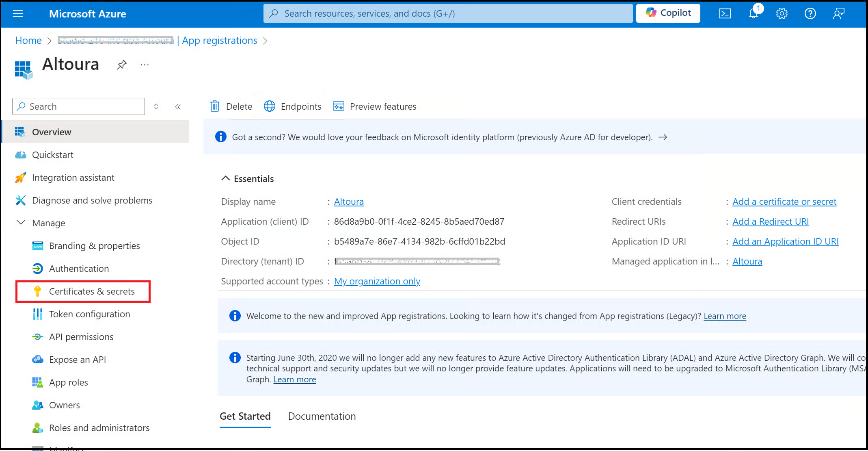Launch Cloud Shell from the top bar
868x451 pixels.
point(725,14)
